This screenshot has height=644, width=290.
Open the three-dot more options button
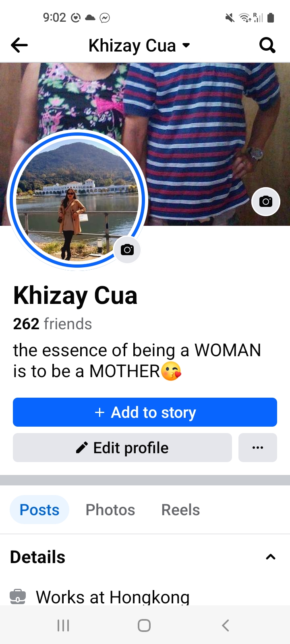point(258,448)
